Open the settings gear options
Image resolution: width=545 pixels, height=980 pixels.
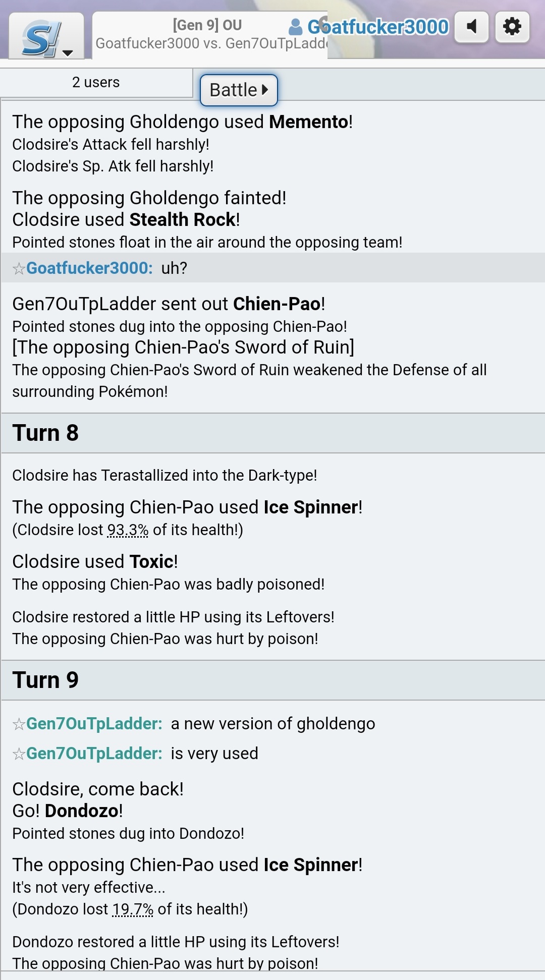coord(512,27)
